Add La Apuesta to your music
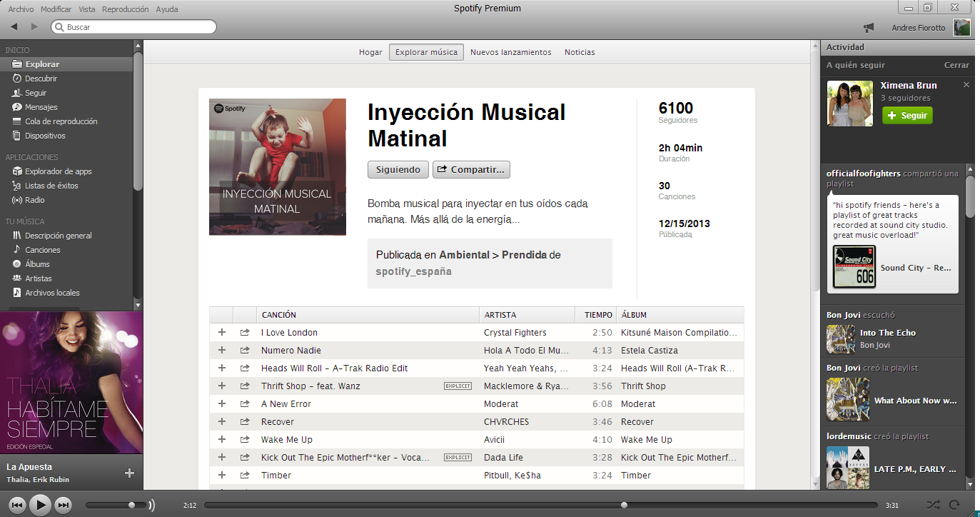 129,473
